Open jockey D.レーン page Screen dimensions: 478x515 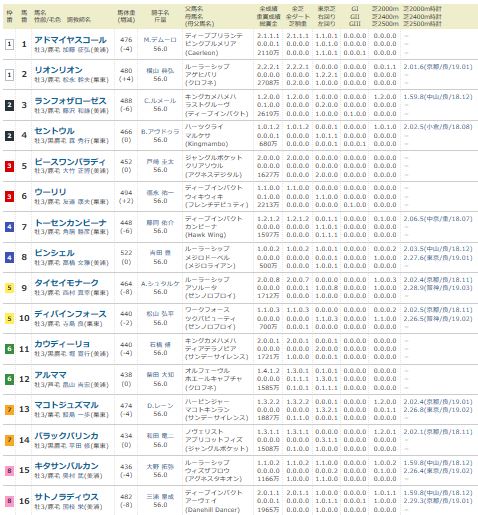click(x=160, y=405)
